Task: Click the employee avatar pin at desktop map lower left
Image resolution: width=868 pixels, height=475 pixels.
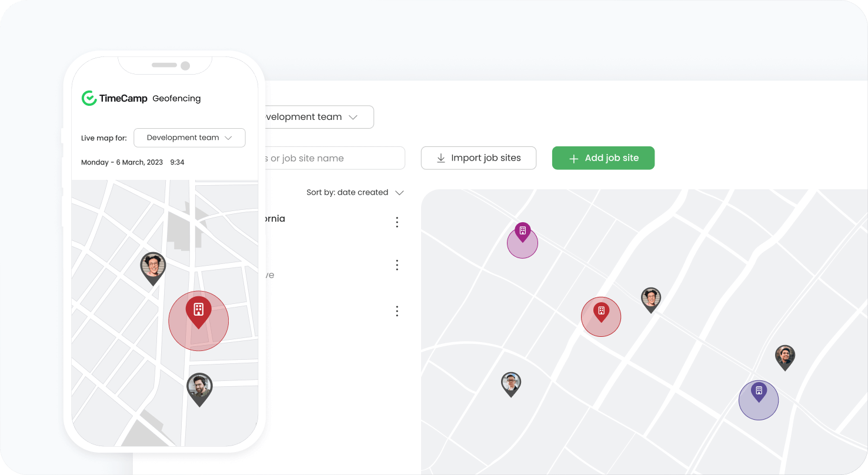Action: point(511,383)
